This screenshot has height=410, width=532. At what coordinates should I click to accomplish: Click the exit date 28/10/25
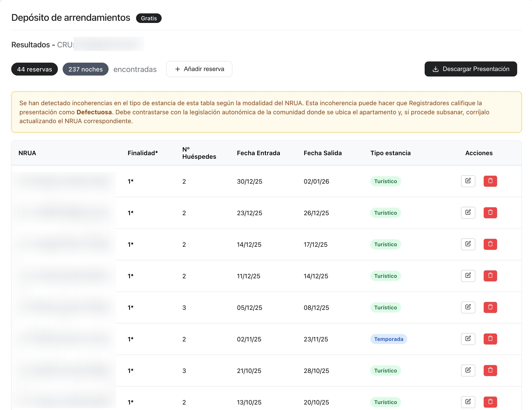(316, 371)
